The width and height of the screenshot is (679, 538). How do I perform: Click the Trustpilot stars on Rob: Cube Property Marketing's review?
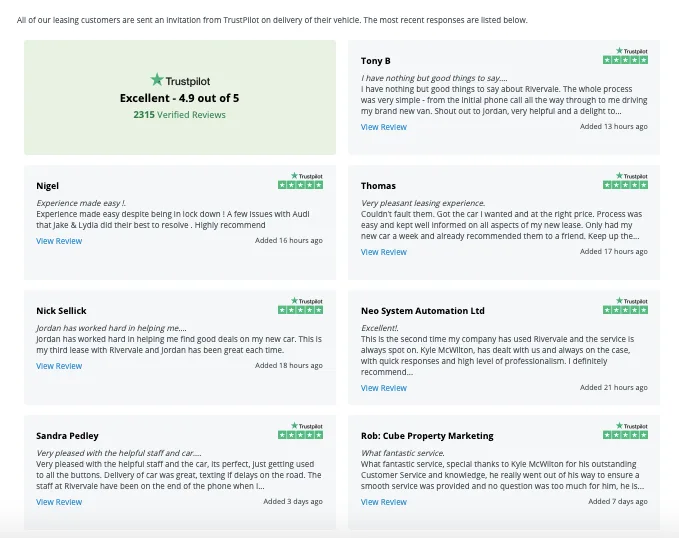625,431
